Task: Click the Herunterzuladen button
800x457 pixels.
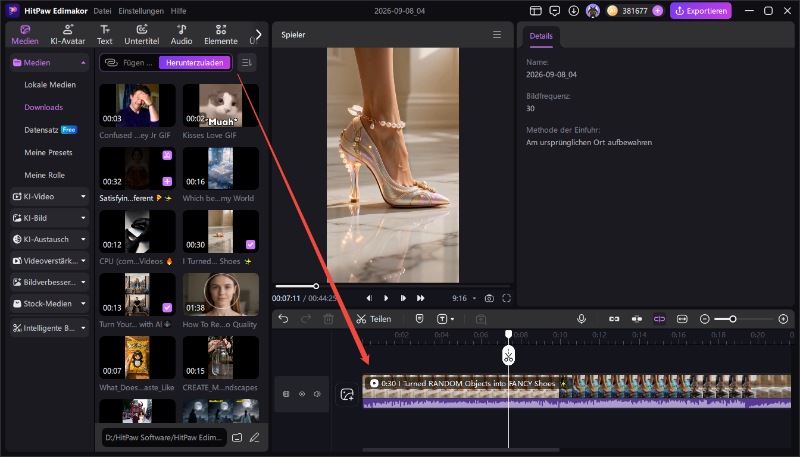Action: coord(194,63)
